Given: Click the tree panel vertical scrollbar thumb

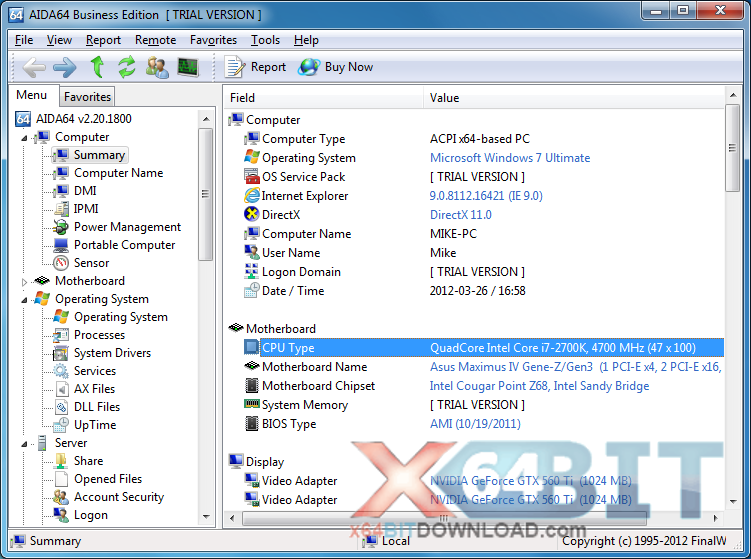Looking at the screenshot, I should (x=205, y=194).
